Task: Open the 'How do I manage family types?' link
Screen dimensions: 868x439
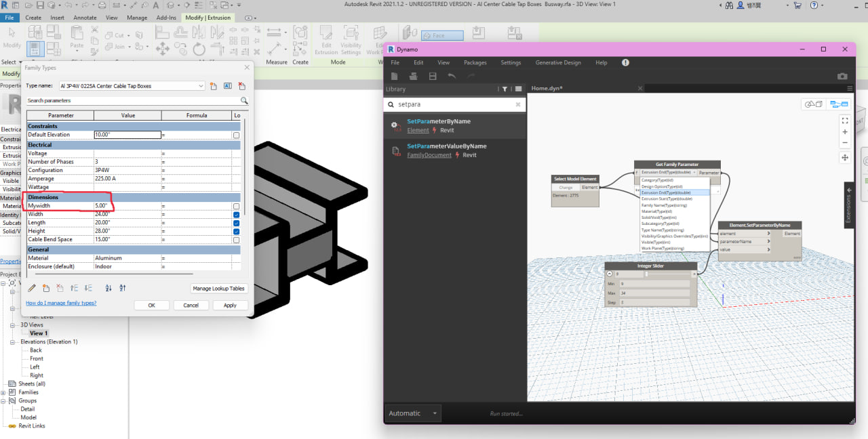Action: pos(61,303)
